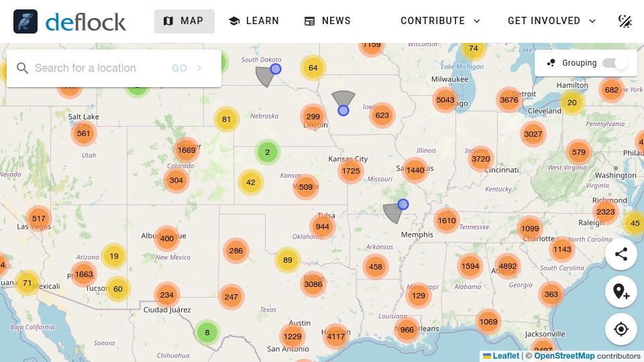Open the yellow cluster labeled 89

tap(288, 260)
